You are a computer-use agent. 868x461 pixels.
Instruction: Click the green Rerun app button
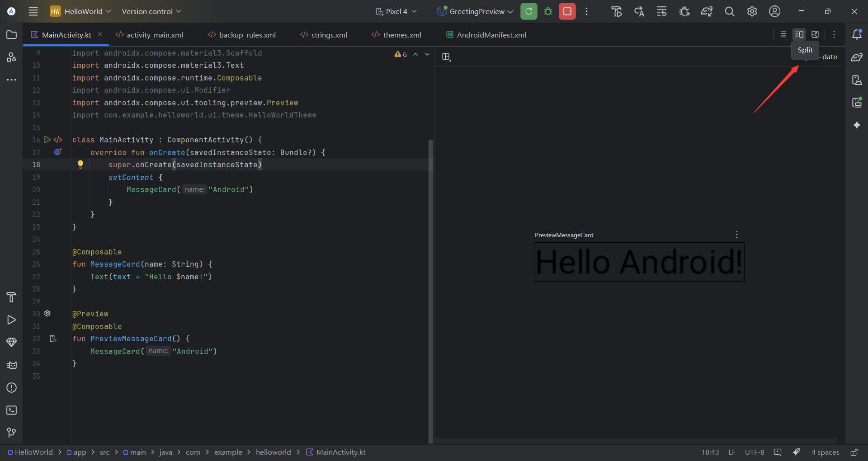click(528, 11)
